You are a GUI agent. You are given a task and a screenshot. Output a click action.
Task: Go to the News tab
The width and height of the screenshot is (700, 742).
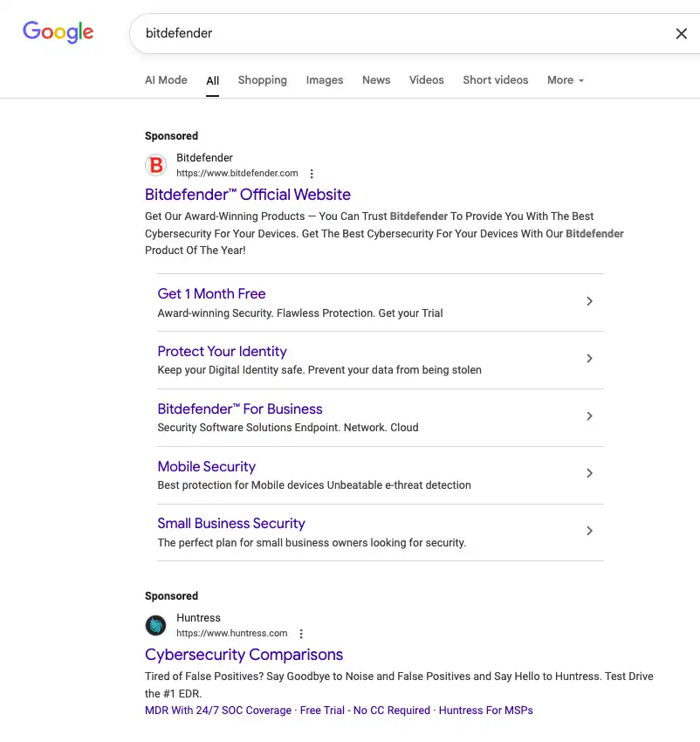point(376,80)
